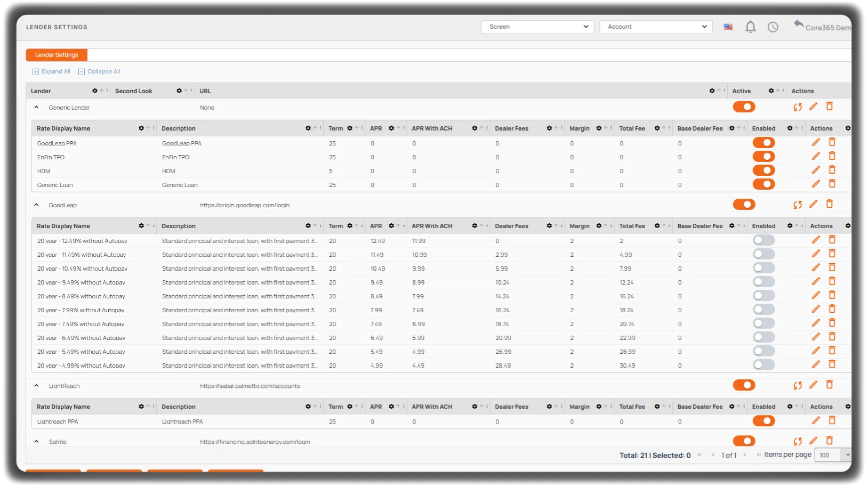
Task: Go to last page arrow
Action: pos(758,455)
